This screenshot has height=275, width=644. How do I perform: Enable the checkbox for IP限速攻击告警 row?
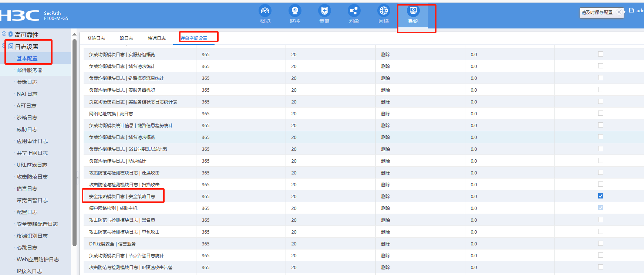coord(601,267)
